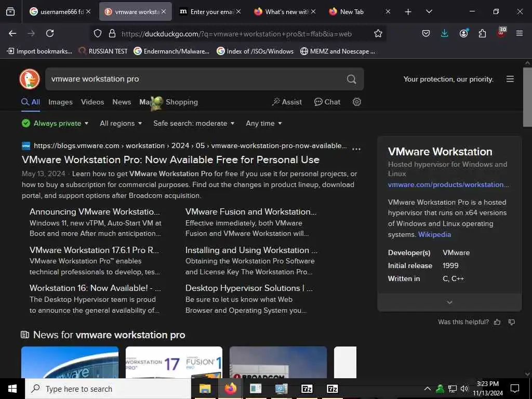Open the RUSSIAN TEST bookmark

coord(103,51)
